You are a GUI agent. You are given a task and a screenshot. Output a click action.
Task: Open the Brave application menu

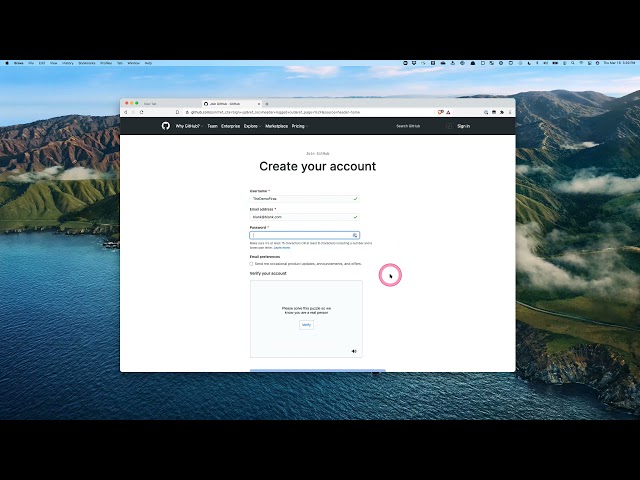(18, 63)
